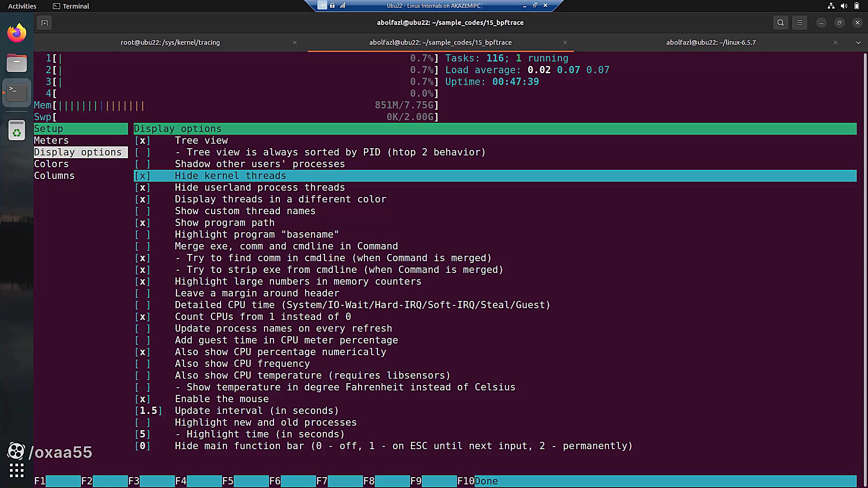Close the linux-6.5.7 tab
868x488 pixels.
pyautogui.click(x=835, y=42)
